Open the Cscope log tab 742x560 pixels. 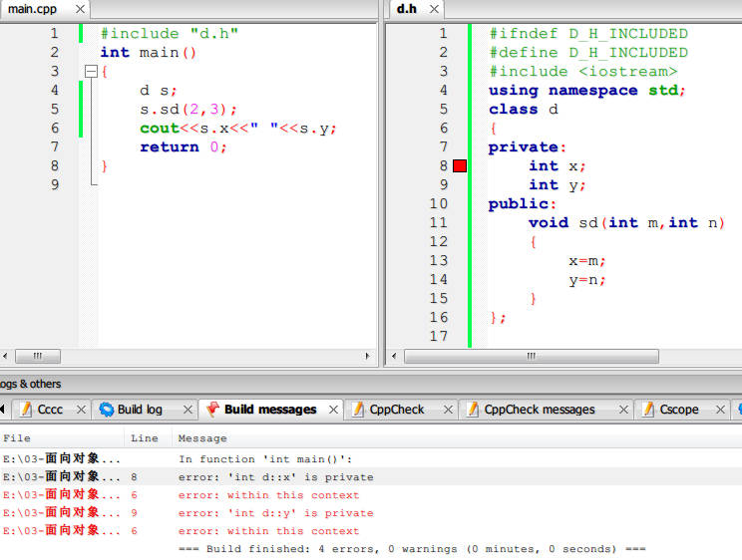click(x=678, y=410)
